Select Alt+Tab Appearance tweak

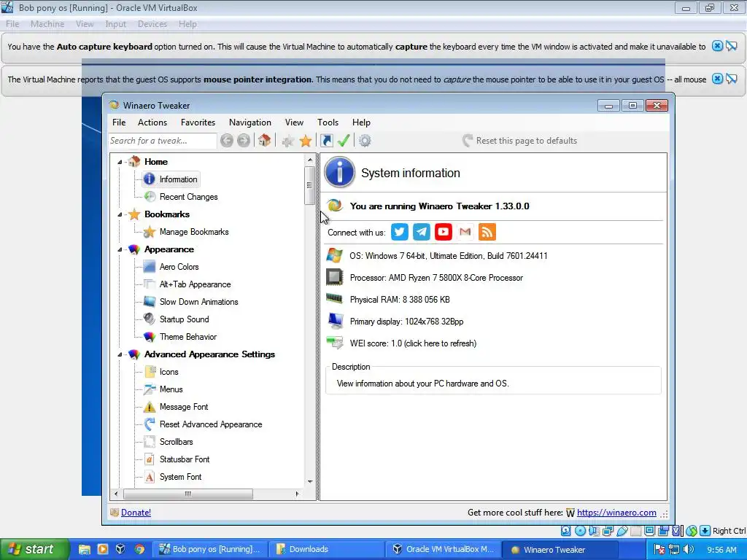195,284
